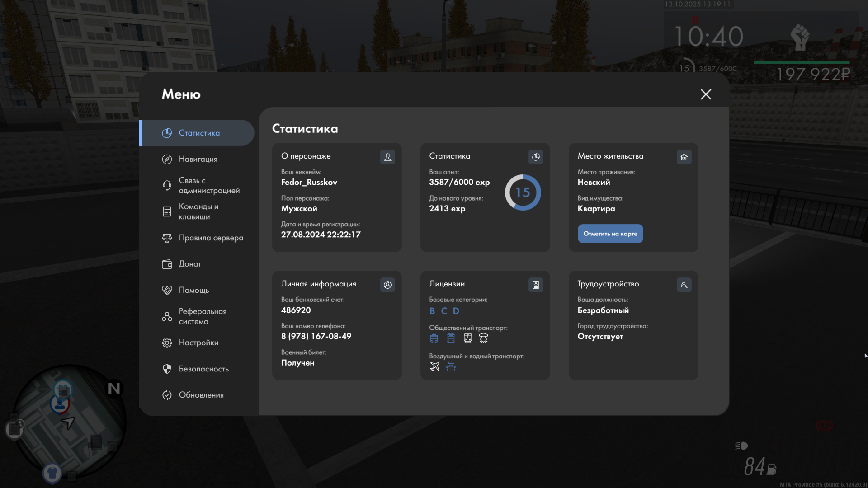868x488 pixels.
Task: Click the house icon in Место жительства card
Action: pyautogui.click(x=684, y=157)
